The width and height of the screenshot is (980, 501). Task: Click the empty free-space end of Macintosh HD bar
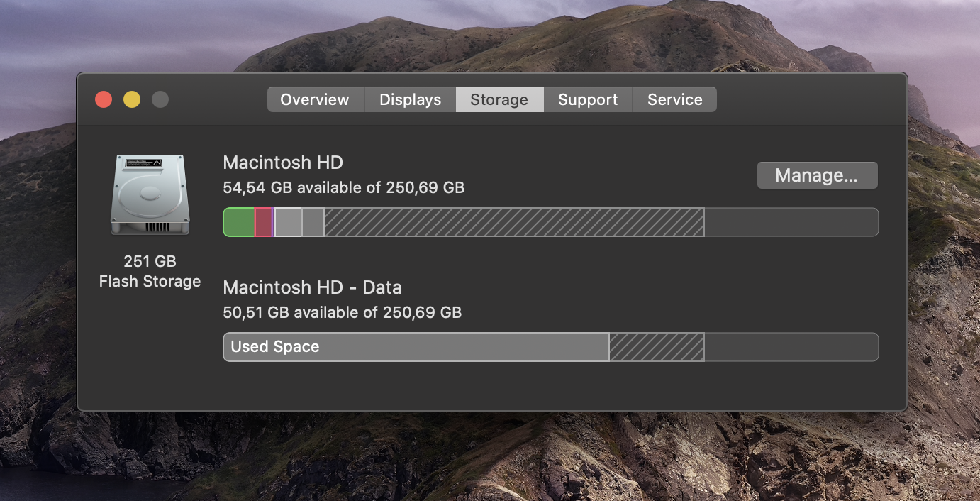click(791, 222)
